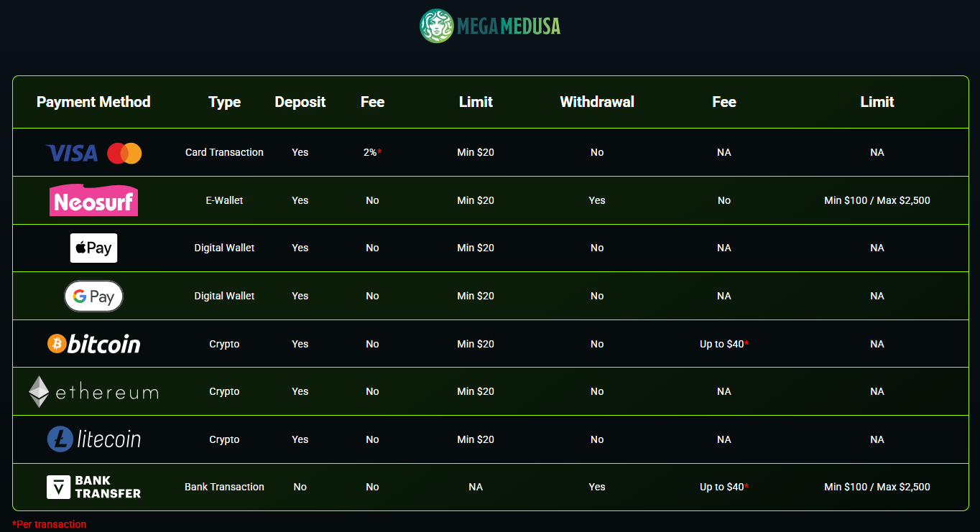Image resolution: width=980 pixels, height=532 pixels.
Task: Click the Withdrawal column header
Action: 597,102
